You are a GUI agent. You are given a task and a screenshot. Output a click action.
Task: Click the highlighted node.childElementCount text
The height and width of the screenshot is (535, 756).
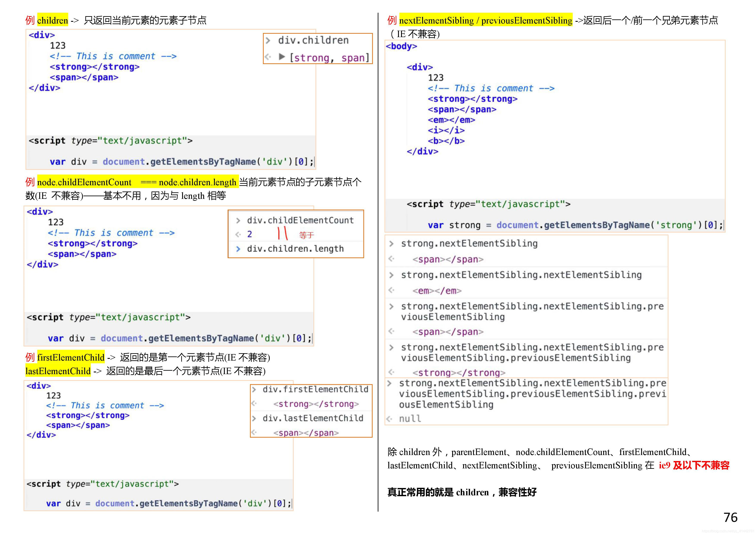pos(84,182)
